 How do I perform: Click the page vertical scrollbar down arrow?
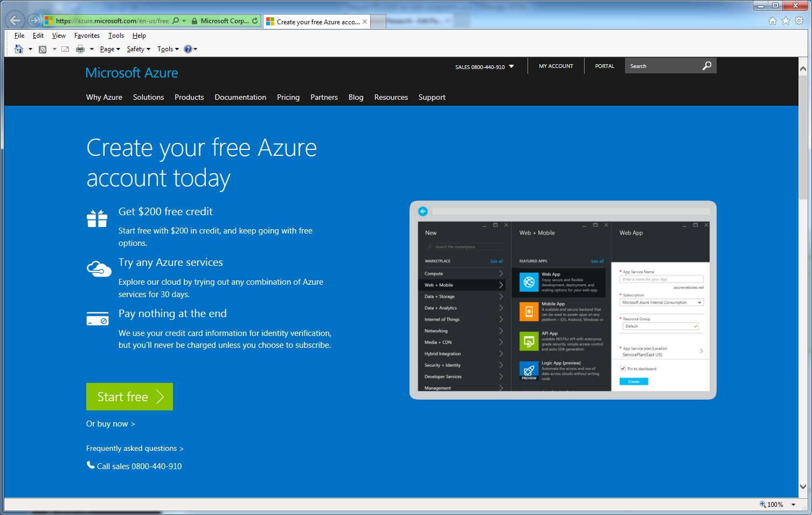pyautogui.click(x=803, y=486)
